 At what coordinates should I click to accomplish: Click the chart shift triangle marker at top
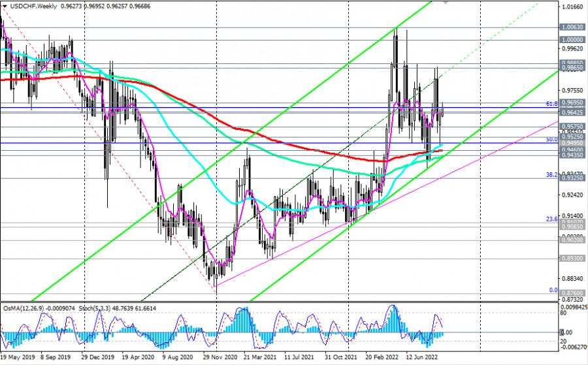446,3
